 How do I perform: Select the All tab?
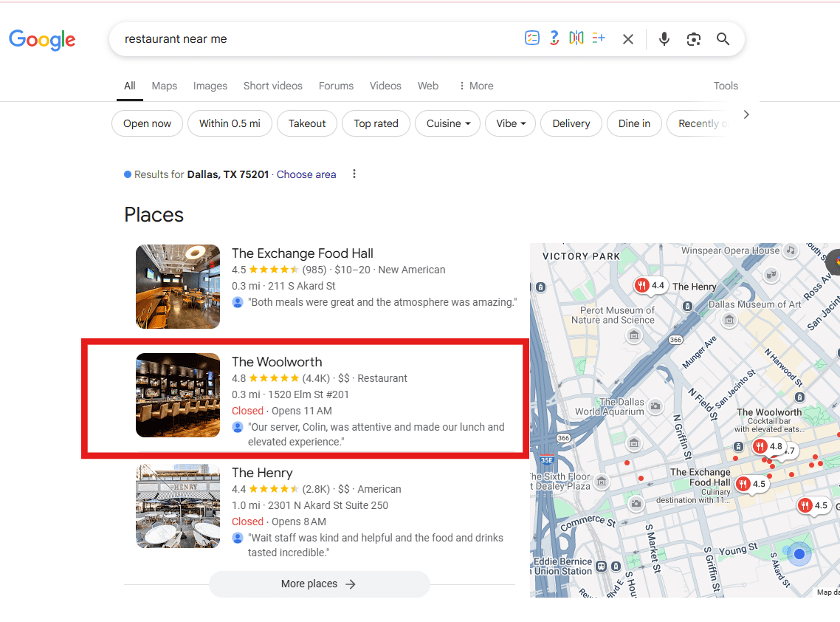(130, 86)
